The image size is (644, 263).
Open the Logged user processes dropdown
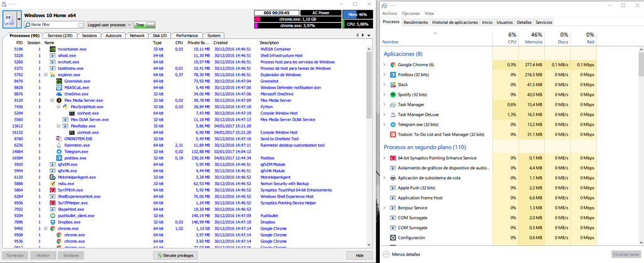[x=109, y=25]
